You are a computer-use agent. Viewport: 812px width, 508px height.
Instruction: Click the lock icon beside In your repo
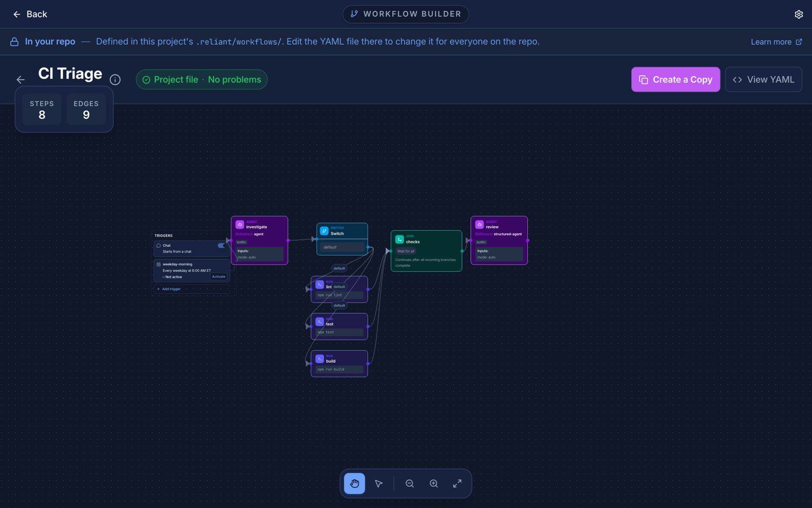click(x=15, y=42)
